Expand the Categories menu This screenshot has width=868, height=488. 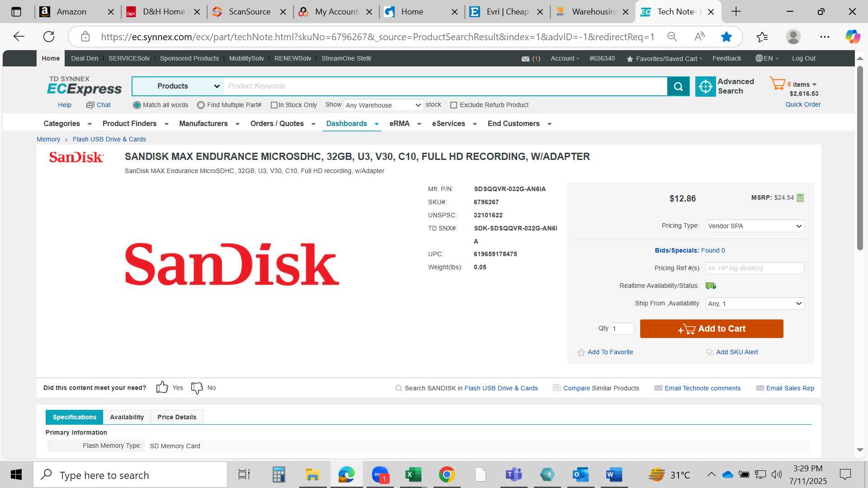68,124
